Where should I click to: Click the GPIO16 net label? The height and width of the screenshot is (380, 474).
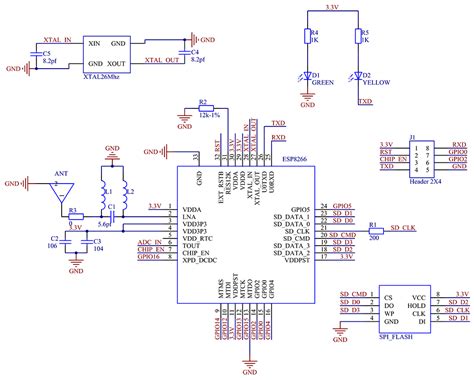[x=148, y=257]
